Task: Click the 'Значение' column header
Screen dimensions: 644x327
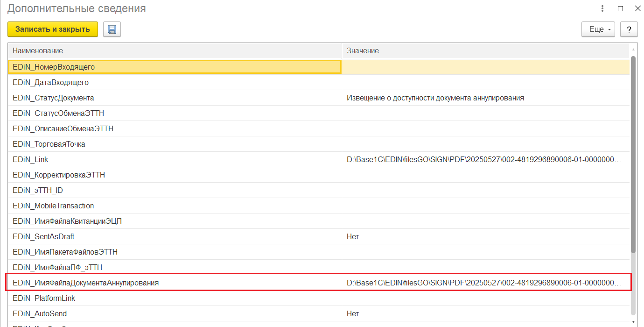Action: point(485,50)
